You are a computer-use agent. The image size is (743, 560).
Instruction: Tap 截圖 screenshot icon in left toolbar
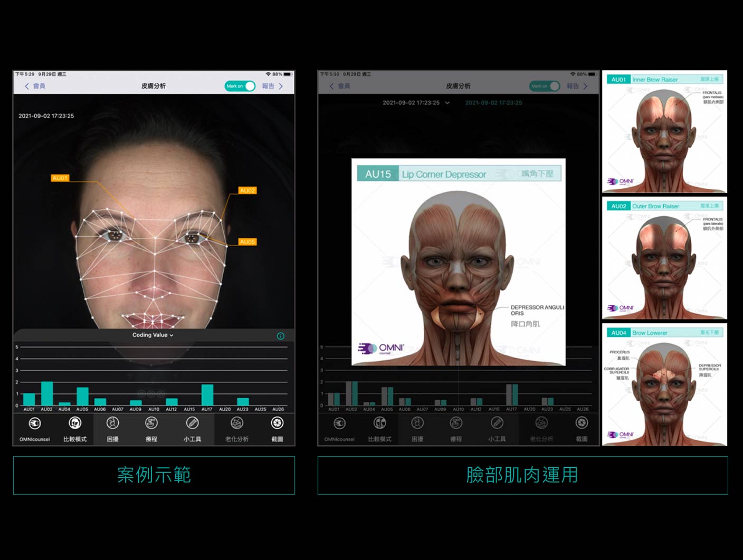(x=277, y=423)
